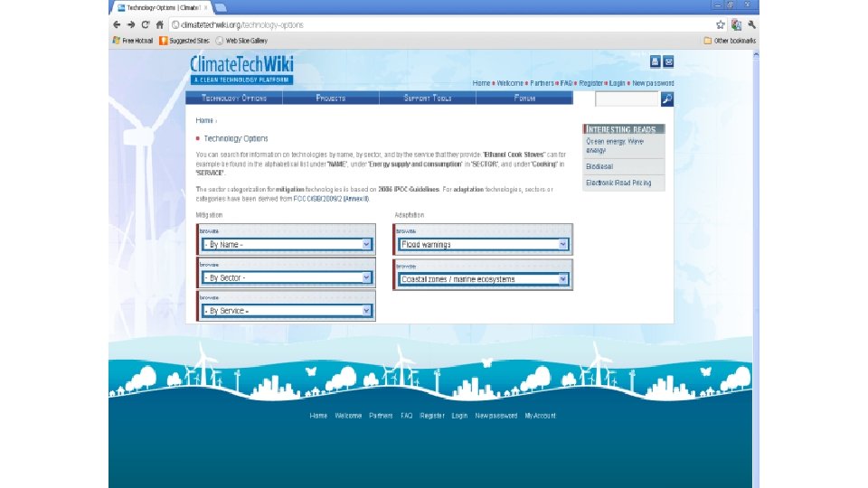Image resolution: width=868 pixels, height=488 pixels.
Task: Open Free Hotmail bookmark
Action: click(x=133, y=41)
